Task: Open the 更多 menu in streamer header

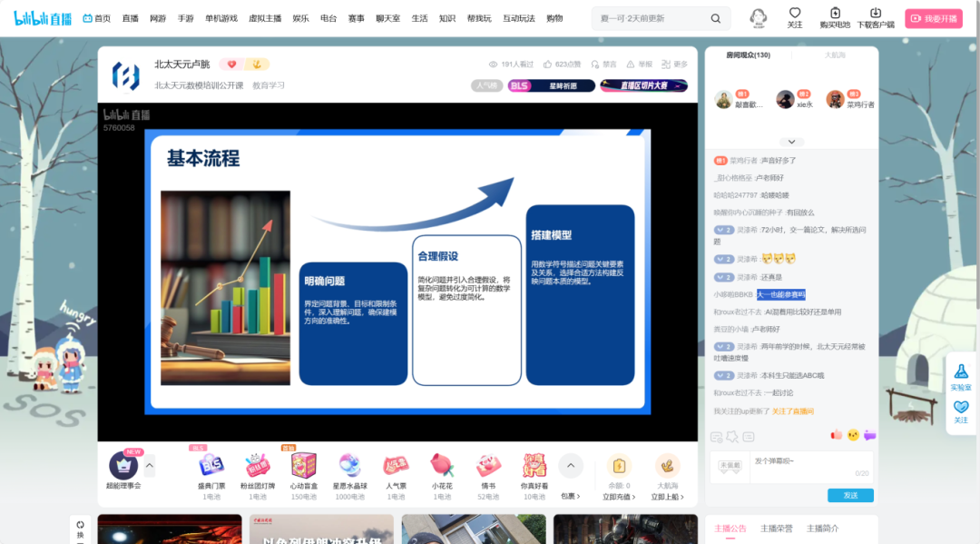Action: tap(674, 64)
